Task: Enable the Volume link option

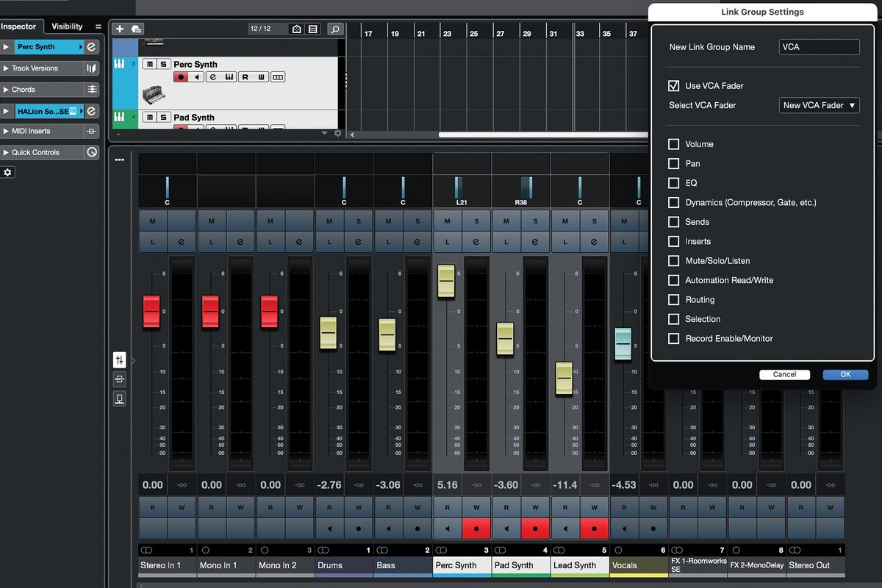Action: coord(673,144)
